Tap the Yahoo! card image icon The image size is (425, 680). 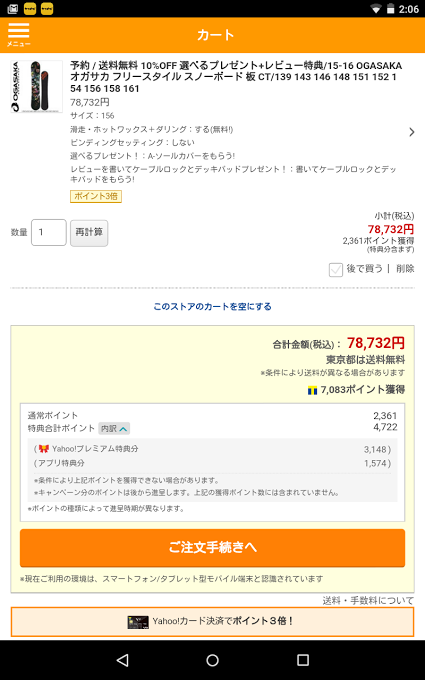pos(138,621)
